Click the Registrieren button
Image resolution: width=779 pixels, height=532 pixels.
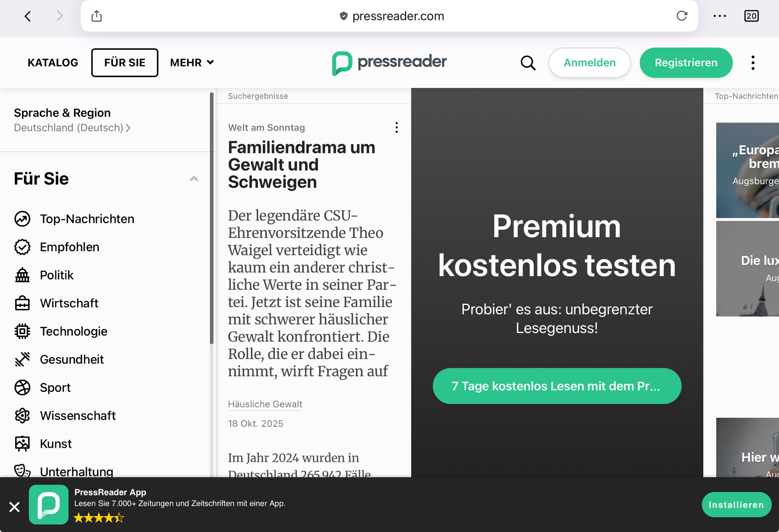[686, 63]
